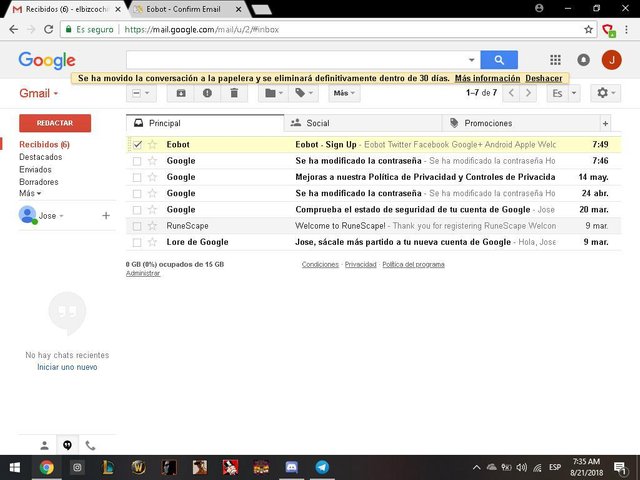Open Telegram from the taskbar
Screen dimensions: 640x480
[322, 467]
